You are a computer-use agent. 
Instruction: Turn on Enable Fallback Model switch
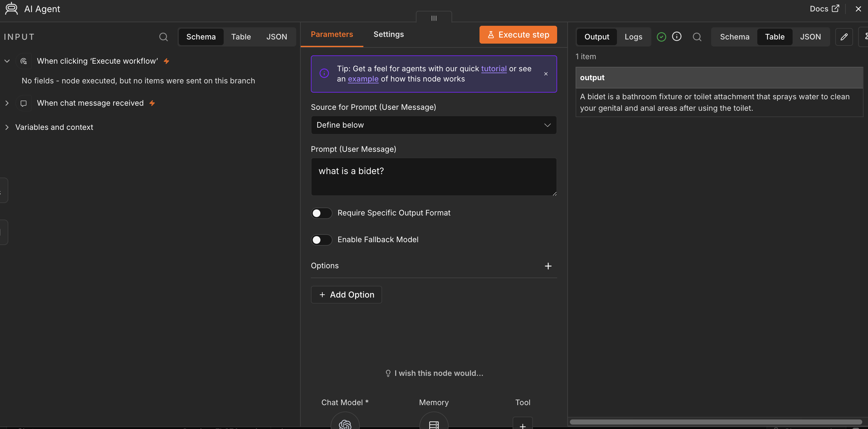click(321, 240)
